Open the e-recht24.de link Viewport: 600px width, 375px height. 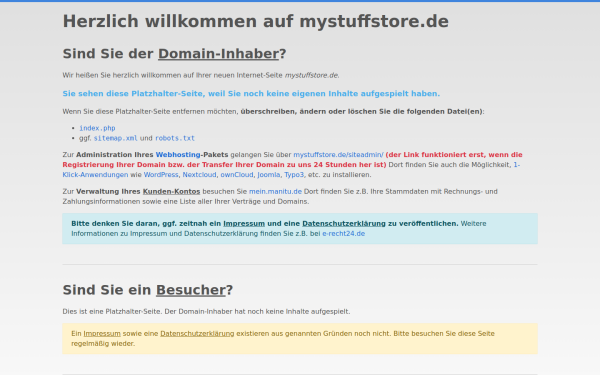[x=344, y=233]
